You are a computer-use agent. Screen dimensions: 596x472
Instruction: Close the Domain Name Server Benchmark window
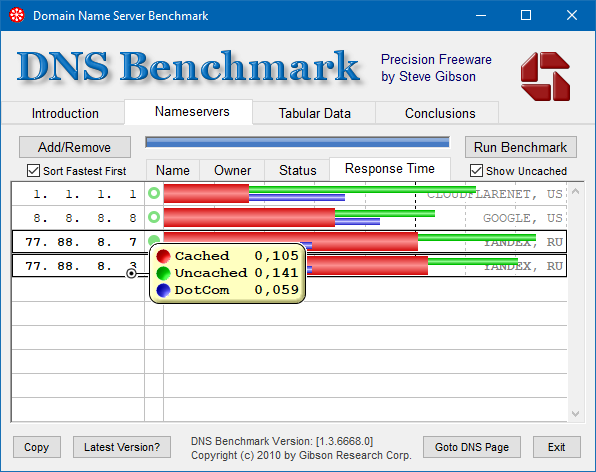572,15
